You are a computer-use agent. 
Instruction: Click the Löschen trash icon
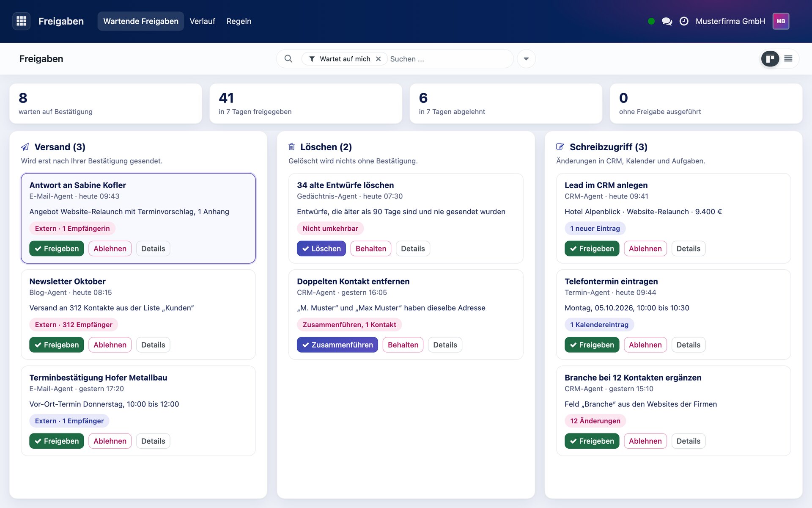point(291,147)
